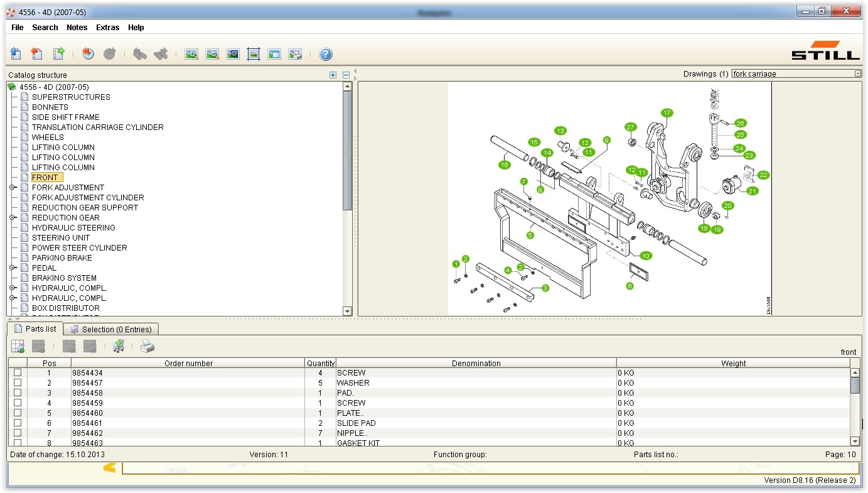The image size is (868, 493).
Task: Open the blue Help question mark icon
Action: [x=326, y=55]
